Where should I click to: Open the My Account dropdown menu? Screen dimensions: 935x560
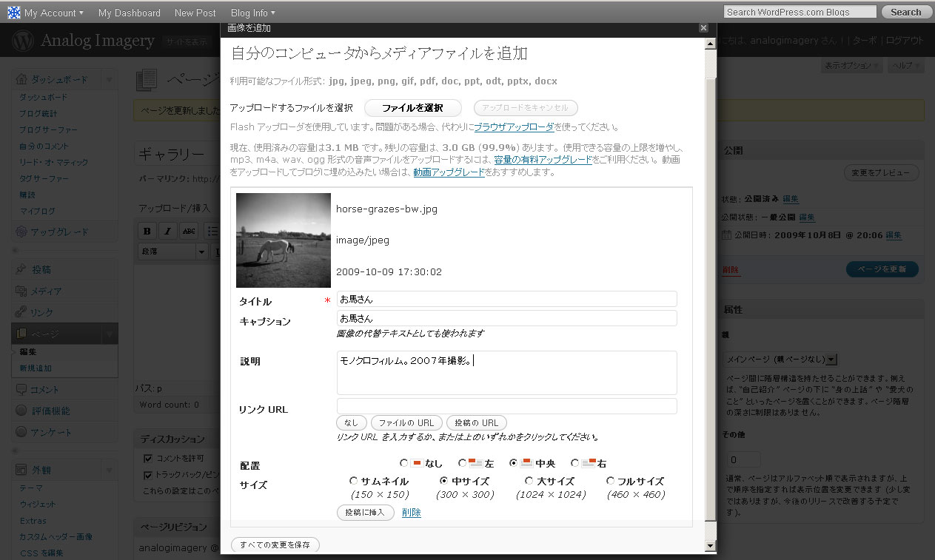(x=54, y=13)
